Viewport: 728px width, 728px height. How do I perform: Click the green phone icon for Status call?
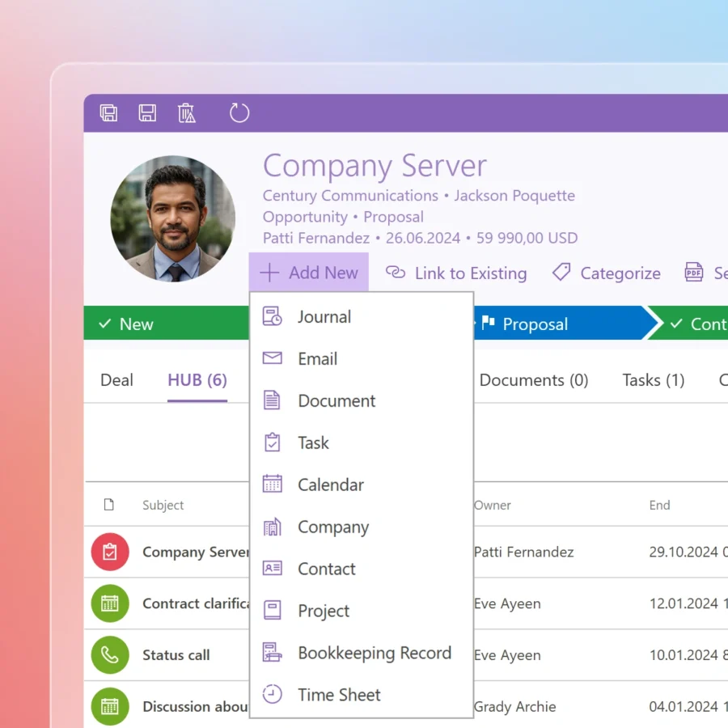[x=110, y=655]
